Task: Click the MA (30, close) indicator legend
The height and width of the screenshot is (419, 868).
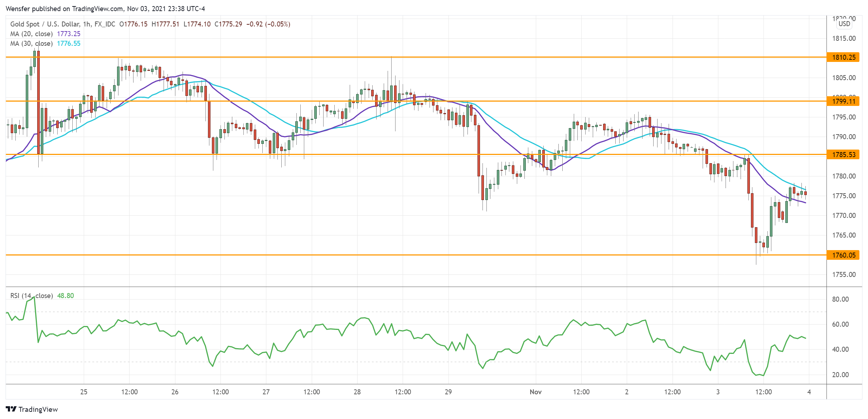Action: pos(31,43)
